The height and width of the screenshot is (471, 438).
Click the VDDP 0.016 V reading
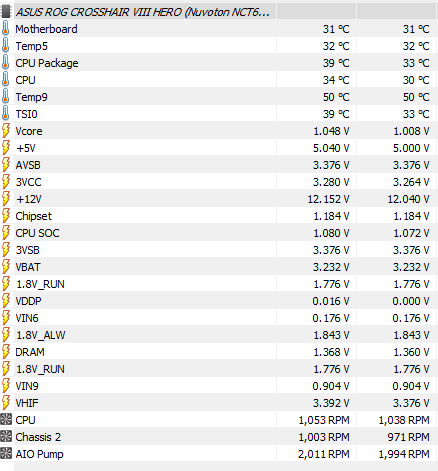coord(331,301)
